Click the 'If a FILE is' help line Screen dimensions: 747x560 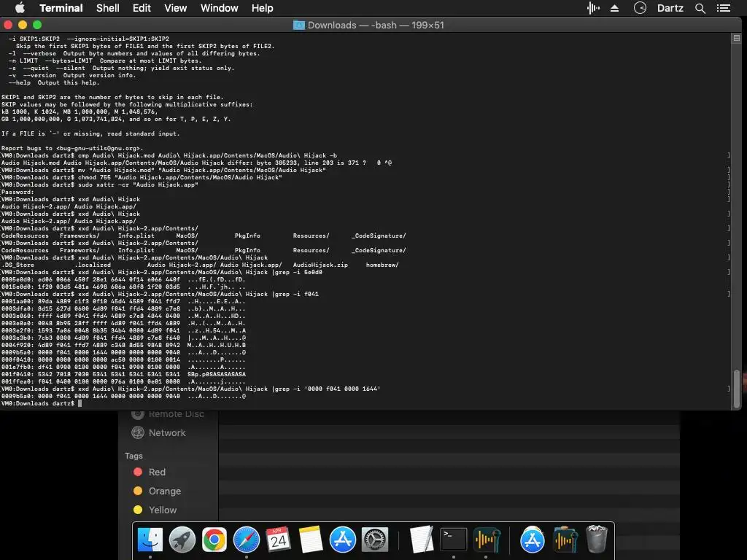click(90, 133)
